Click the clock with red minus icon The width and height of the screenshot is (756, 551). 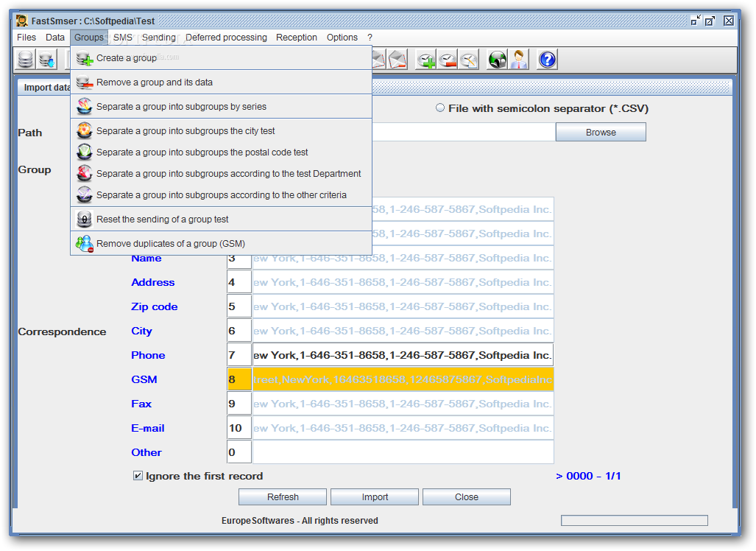tap(448, 60)
